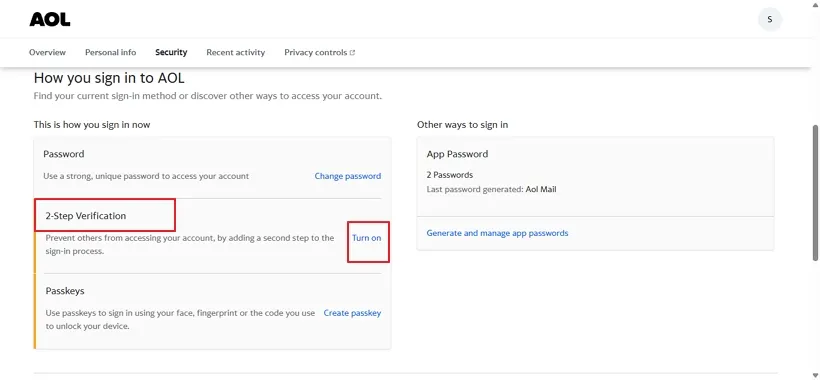Select the Security tab
Screen dimensions: 820x380
171,52
